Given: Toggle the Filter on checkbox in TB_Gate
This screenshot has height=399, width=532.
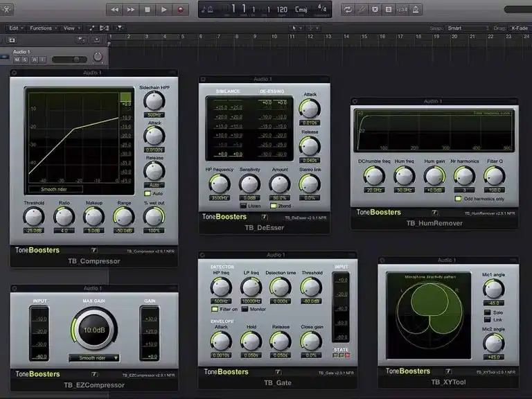Looking at the screenshot, I should [x=215, y=309].
